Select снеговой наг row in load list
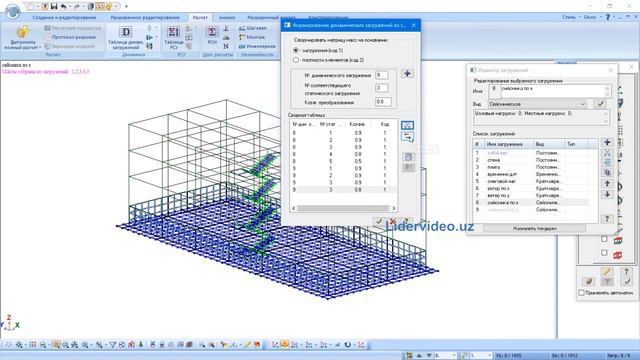Screen dimensions: 640x360 pos(531,181)
